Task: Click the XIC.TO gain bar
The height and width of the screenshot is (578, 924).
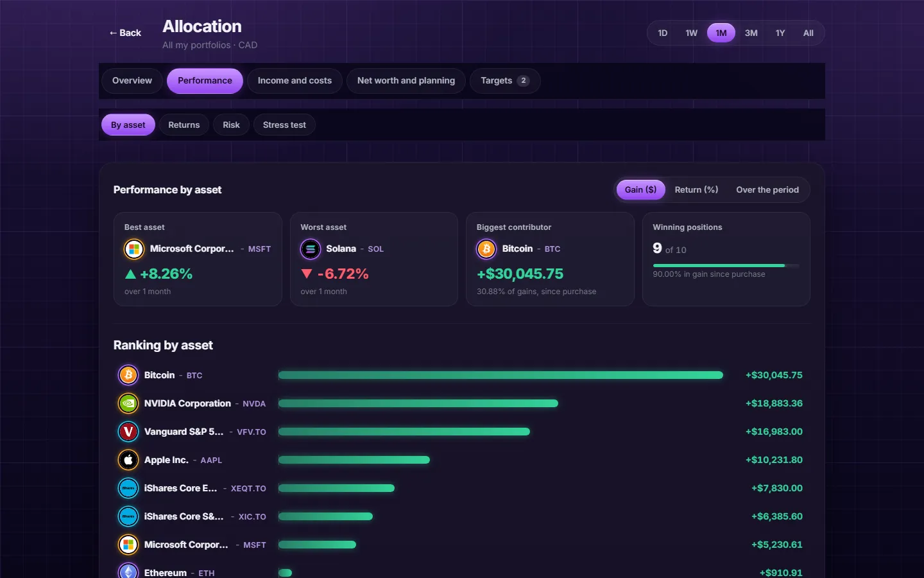Action: click(325, 516)
